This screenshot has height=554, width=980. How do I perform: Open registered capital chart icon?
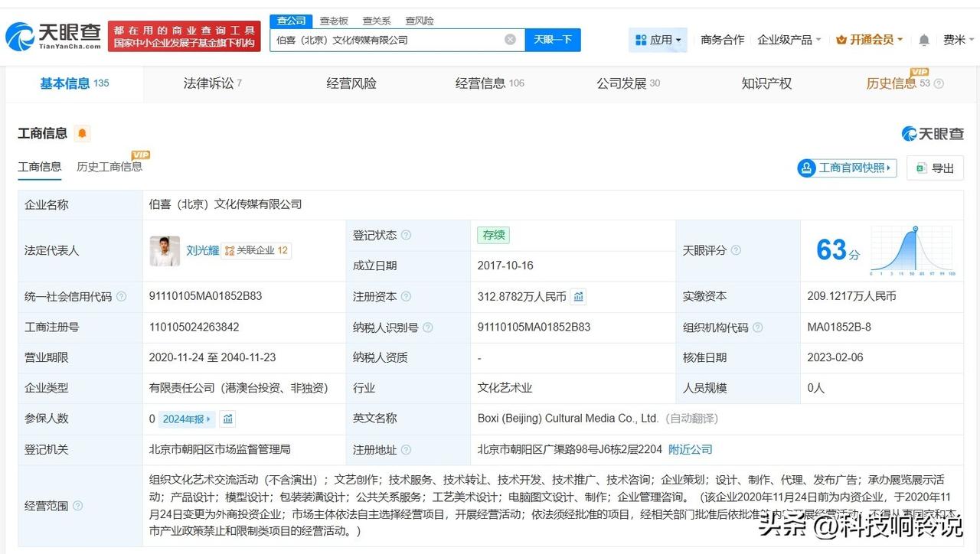tap(579, 296)
